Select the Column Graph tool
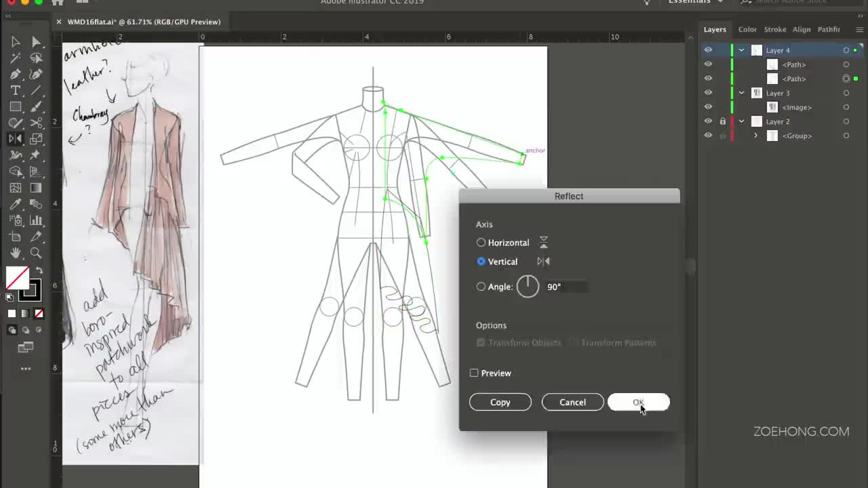Viewport: 868px width, 488px height. 36,220
